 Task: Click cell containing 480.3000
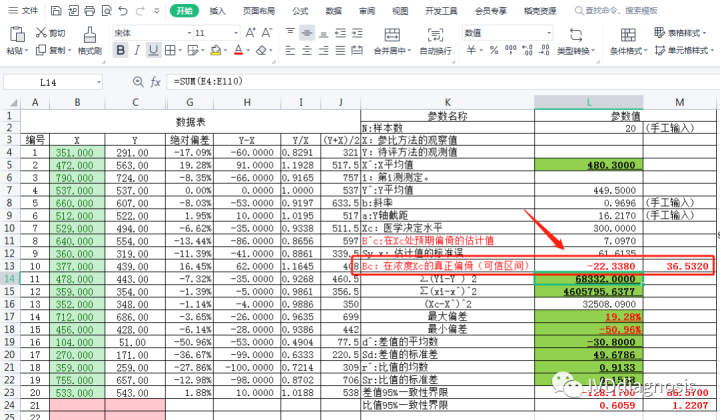[x=589, y=165]
